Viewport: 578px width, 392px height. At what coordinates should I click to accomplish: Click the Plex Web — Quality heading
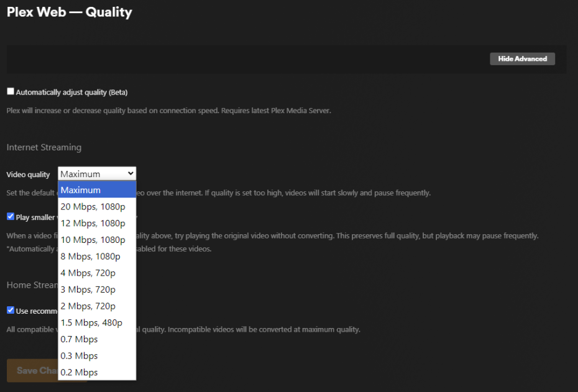(x=70, y=12)
